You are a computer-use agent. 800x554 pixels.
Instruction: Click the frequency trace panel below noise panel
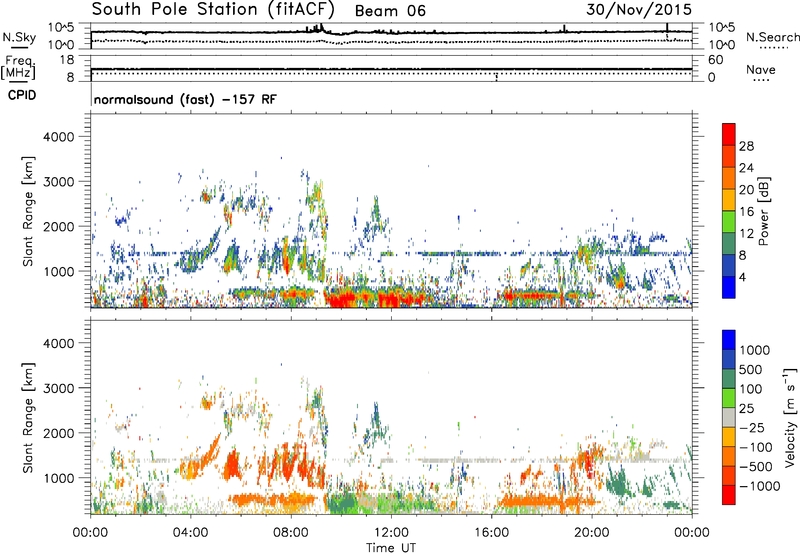pyautogui.click(x=391, y=68)
